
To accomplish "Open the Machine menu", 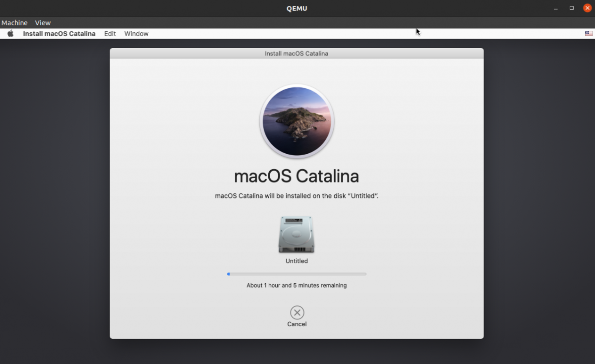I will click(x=14, y=22).
